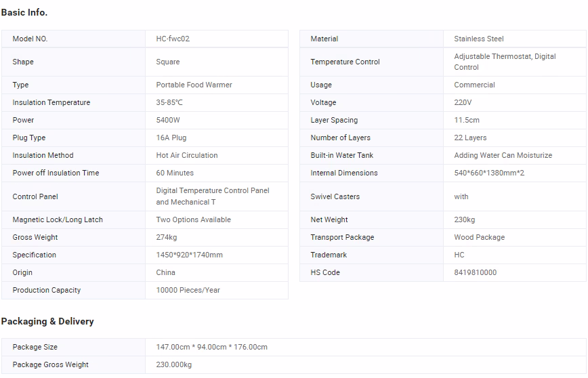The width and height of the screenshot is (588, 378).
Task: Click the HS Code value 8419810000
Action: pyautogui.click(x=475, y=272)
